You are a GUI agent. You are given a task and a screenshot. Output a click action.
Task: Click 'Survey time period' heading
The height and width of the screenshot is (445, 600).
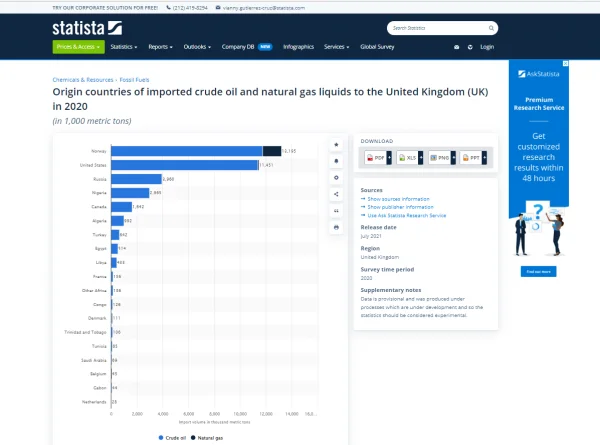coord(387,269)
